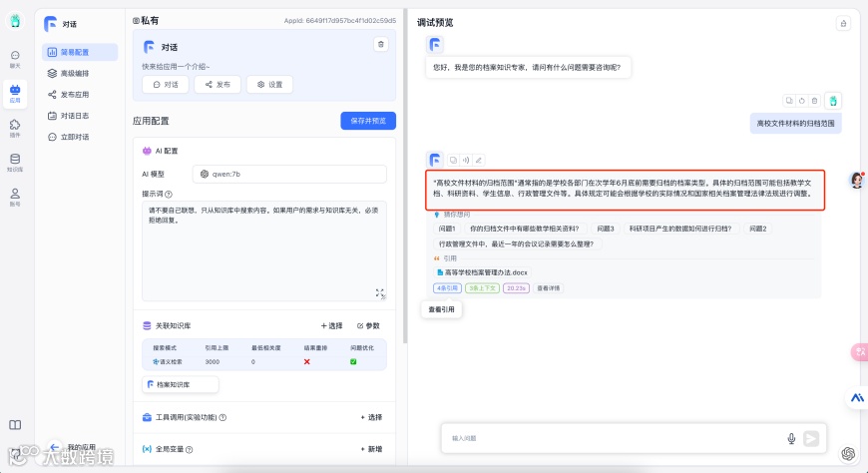868x473 pixels.
Task: Click the girl avatar assistant beside the chat
Action: click(857, 180)
